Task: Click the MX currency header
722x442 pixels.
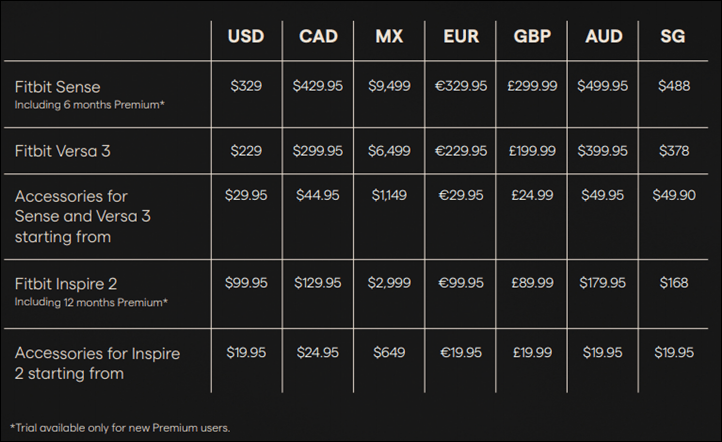Action: point(389,36)
